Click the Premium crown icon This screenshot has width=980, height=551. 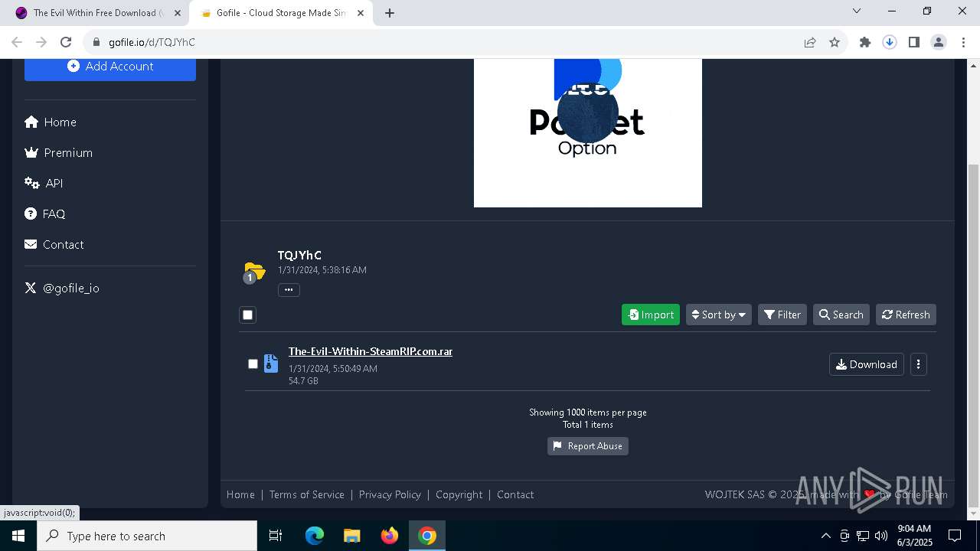[31, 153]
